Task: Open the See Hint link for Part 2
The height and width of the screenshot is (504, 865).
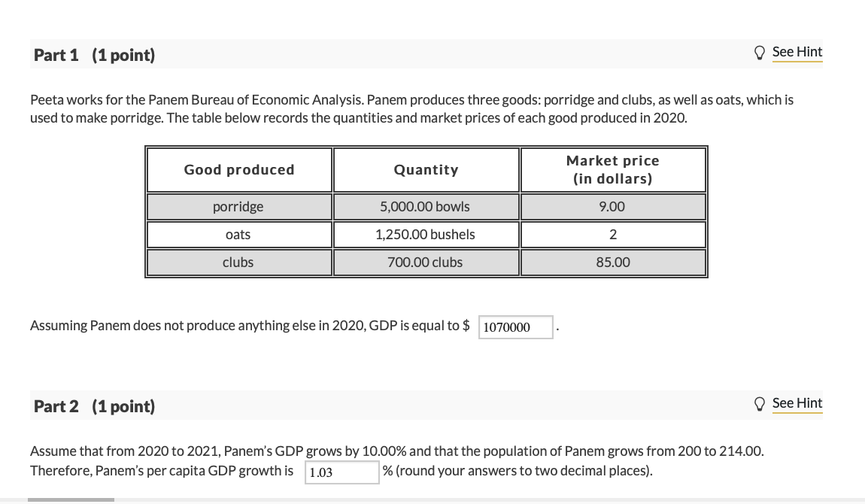Action: (797, 403)
